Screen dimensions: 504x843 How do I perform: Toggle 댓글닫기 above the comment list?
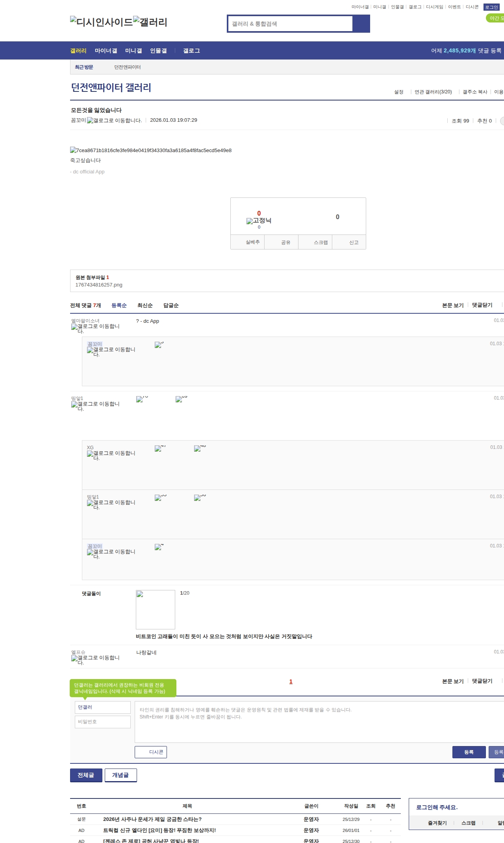[x=482, y=305]
